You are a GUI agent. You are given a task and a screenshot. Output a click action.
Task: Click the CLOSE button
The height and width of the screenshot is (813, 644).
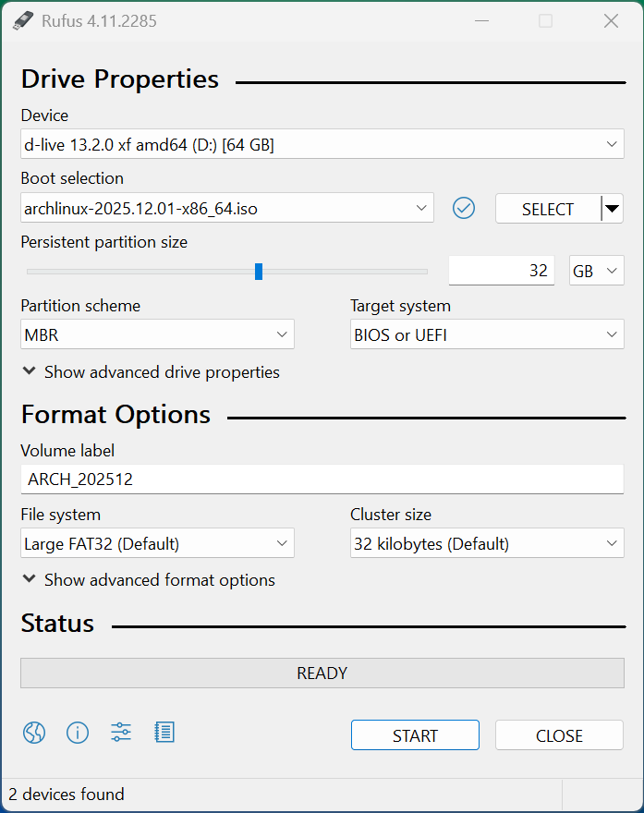(x=559, y=735)
